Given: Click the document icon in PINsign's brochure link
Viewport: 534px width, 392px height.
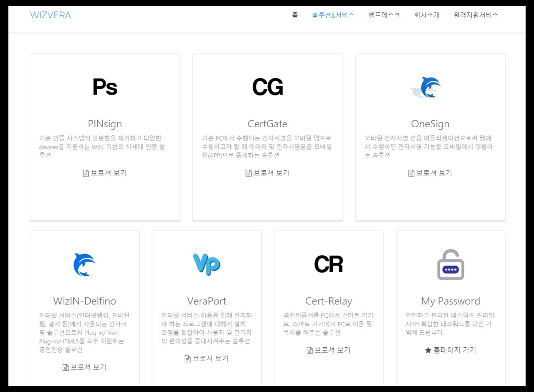Looking at the screenshot, I should tap(86, 173).
